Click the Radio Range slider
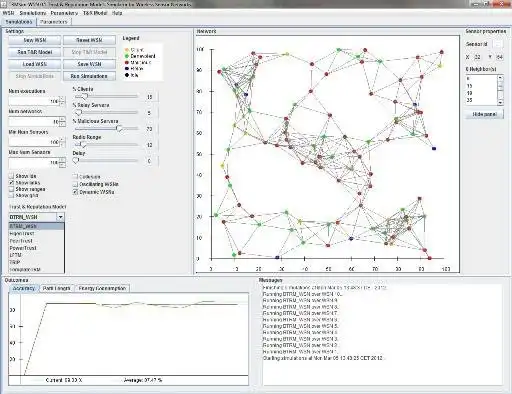The image size is (512, 394). pos(106,145)
